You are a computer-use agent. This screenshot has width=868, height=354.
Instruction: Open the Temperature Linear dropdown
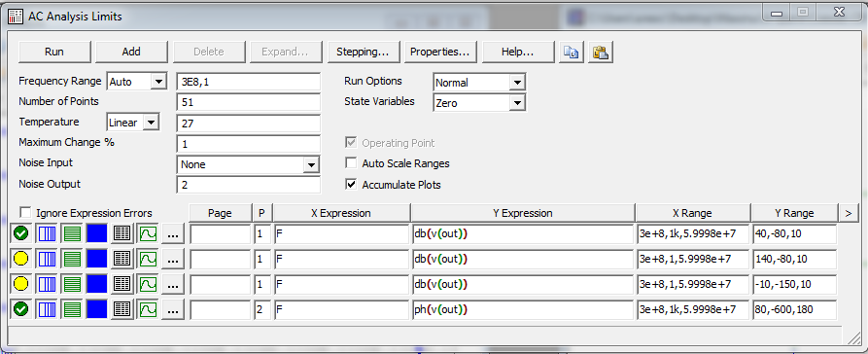pyautogui.click(x=151, y=123)
